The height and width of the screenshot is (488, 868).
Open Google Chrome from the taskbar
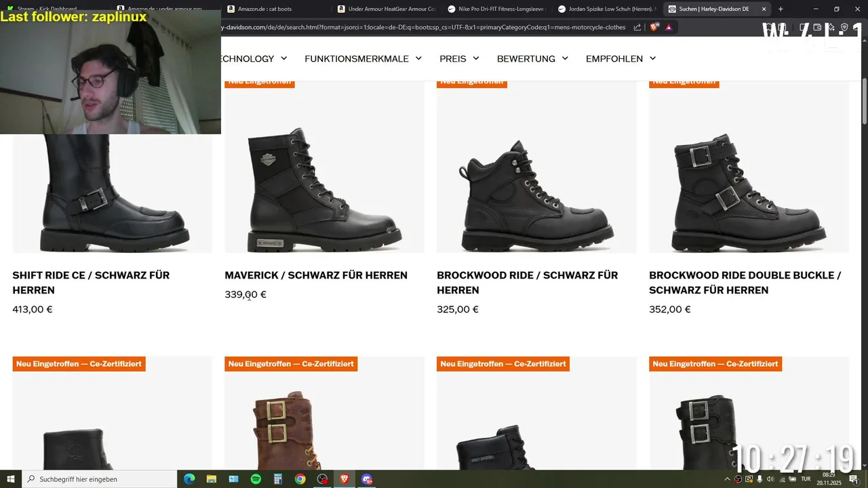[300, 479]
